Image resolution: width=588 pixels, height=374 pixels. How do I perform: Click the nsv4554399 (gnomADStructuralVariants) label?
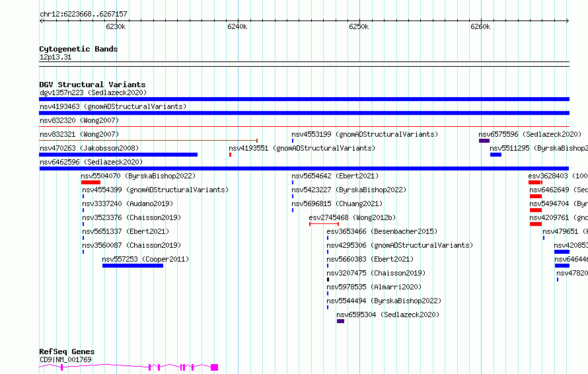[155, 190]
